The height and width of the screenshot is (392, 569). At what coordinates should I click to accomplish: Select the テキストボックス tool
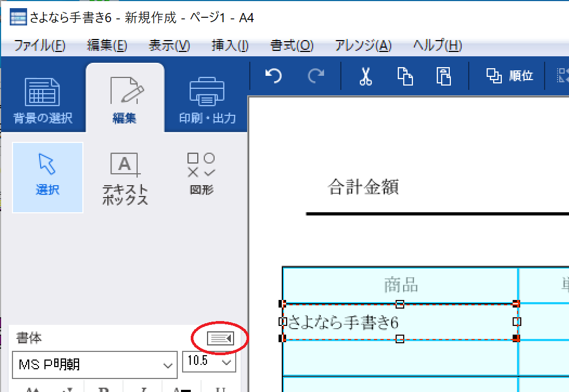point(125,179)
